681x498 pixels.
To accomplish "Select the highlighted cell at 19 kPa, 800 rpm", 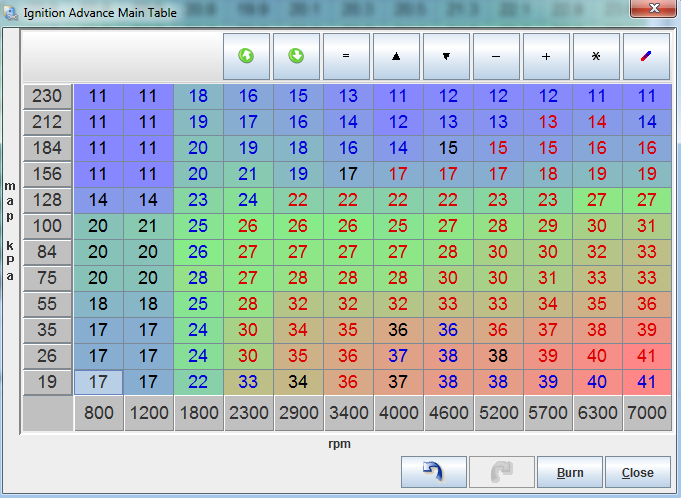I will tap(98, 381).
